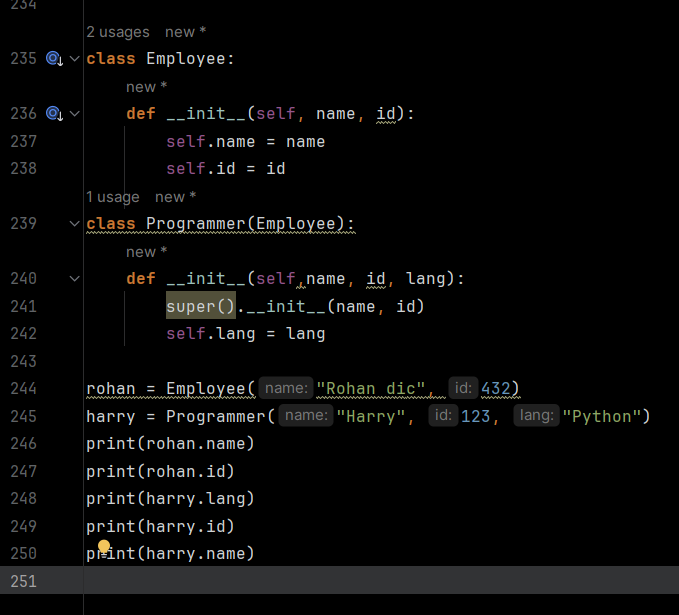
Task: Click the 'id:' inlay hint on line 244
Action: coord(463,388)
